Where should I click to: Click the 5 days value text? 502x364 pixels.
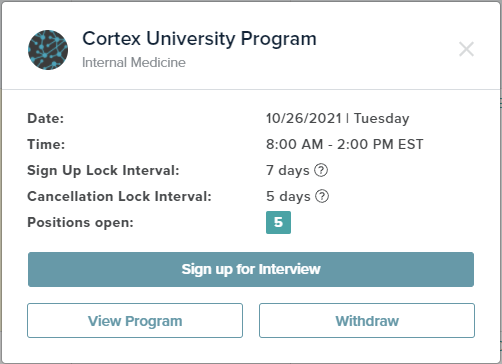[x=288, y=196]
